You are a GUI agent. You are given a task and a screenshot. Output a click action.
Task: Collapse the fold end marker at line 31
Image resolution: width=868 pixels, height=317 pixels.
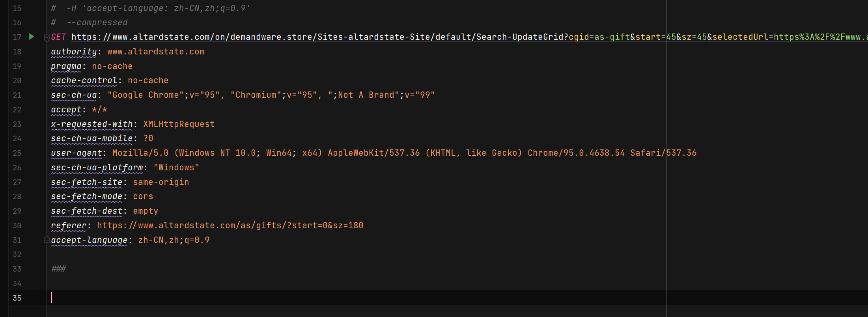47,239
